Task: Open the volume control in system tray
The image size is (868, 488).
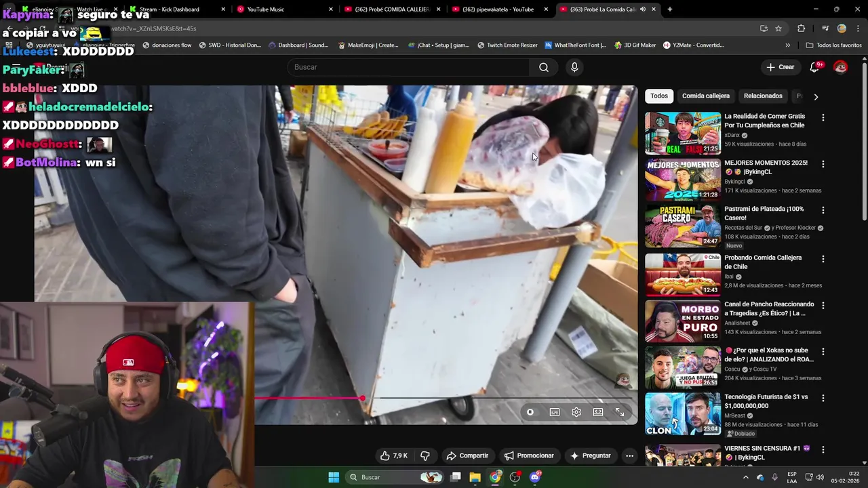Action: pos(820,477)
